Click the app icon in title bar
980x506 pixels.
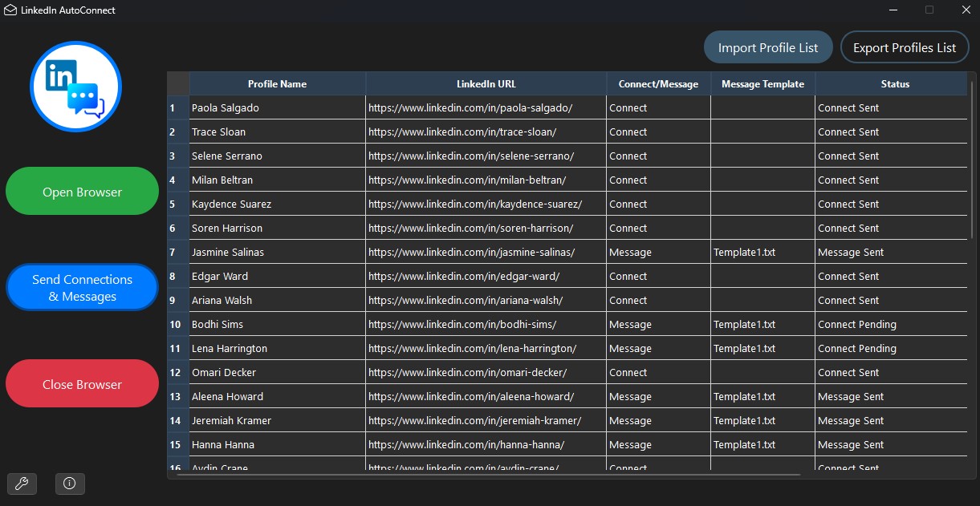point(10,10)
